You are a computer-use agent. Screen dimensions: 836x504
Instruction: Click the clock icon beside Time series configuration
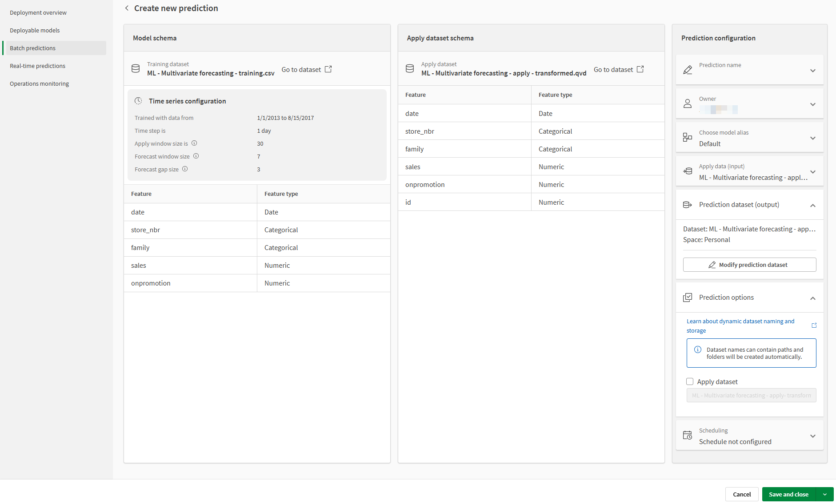(x=139, y=101)
